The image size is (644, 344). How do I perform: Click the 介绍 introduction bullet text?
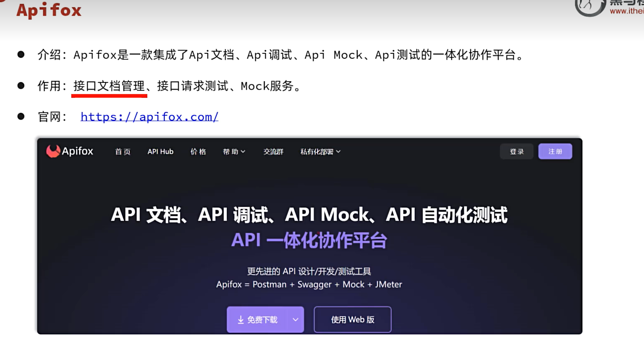point(281,55)
